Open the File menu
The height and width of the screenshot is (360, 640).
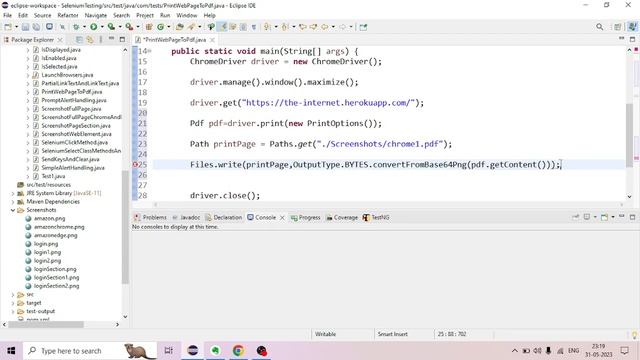click(7, 15)
